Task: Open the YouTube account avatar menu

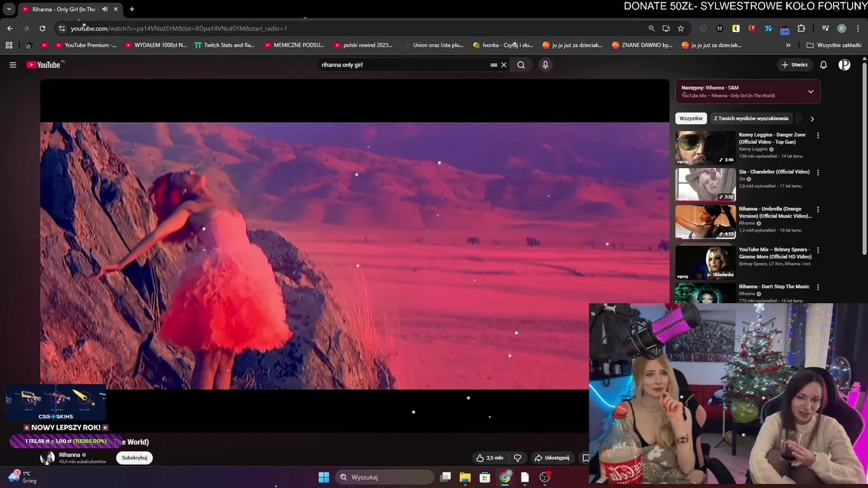Action: tap(844, 65)
